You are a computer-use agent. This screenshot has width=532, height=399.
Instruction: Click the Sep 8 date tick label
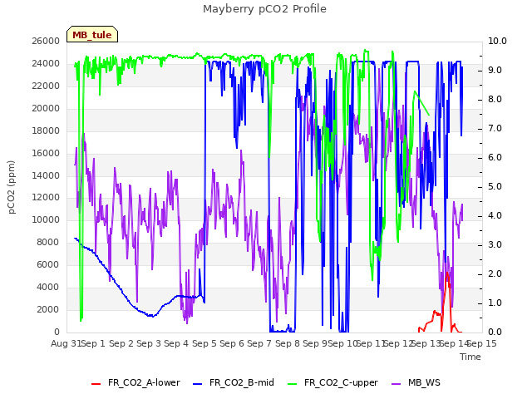(288, 343)
